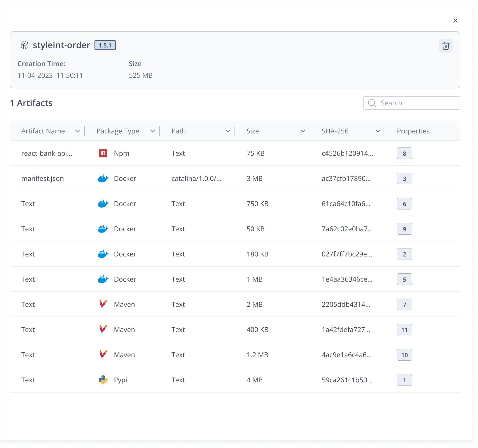Click the search magnifier icon
This screenshot has height=448, width=478.
click(x=372, y=103)
